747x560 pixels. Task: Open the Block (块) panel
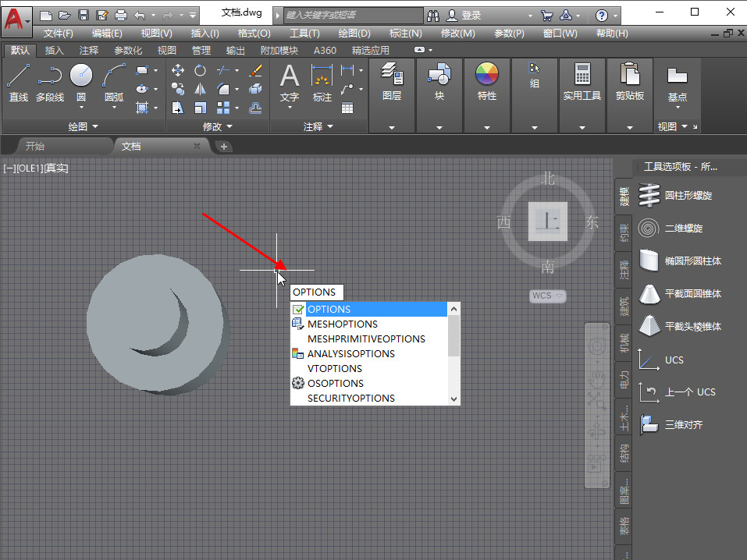click(x=439, y=81)
